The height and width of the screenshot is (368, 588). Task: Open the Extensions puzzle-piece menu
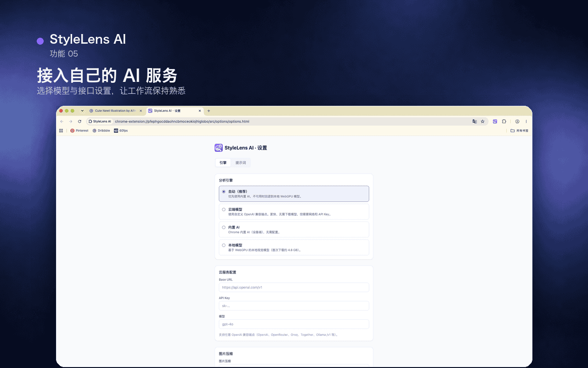[504, 121]
